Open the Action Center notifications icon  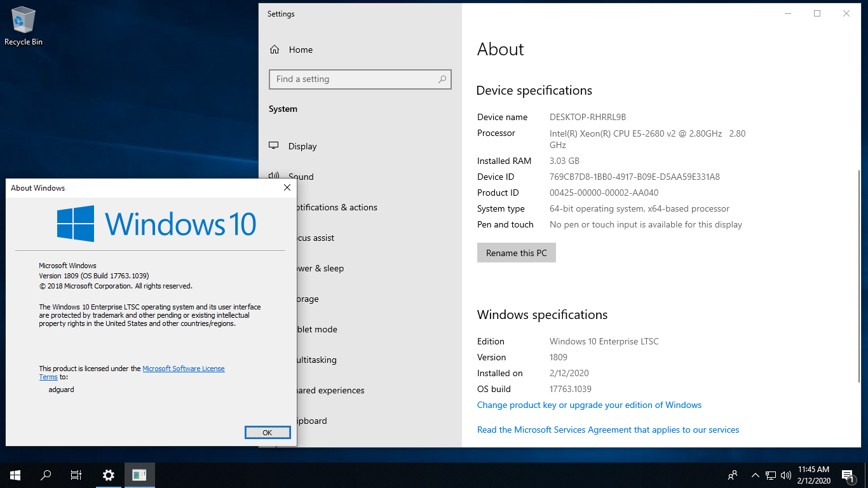point(848,475)
